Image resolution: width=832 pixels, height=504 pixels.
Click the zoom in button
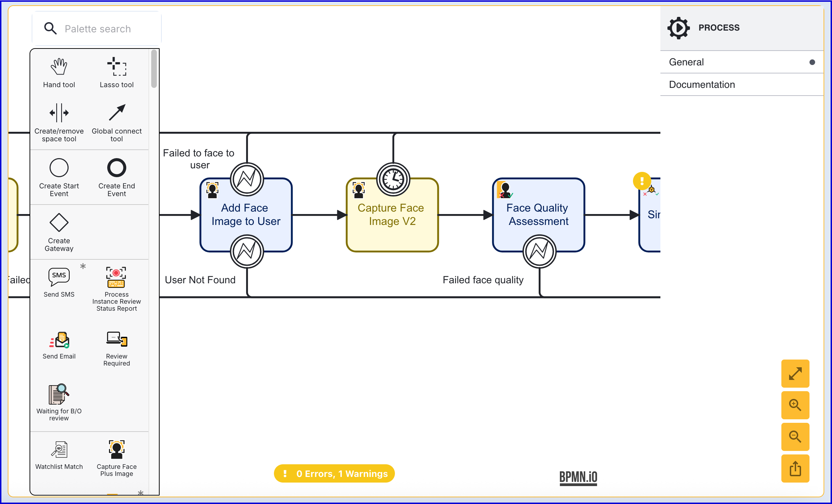point(795,405)
